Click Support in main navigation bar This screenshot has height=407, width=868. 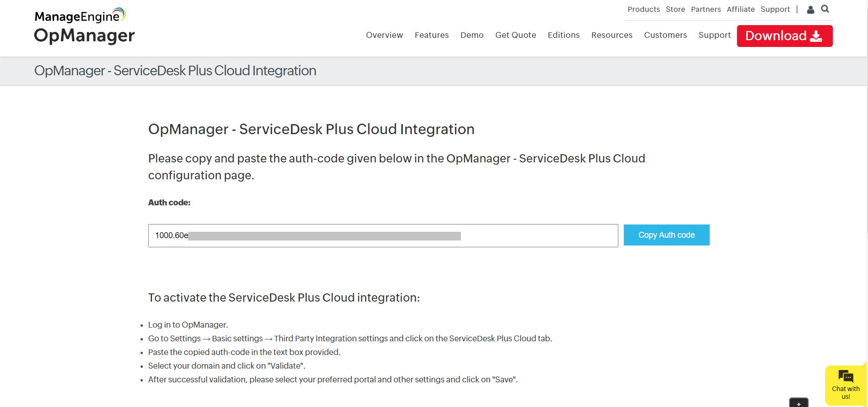[714, 35]
